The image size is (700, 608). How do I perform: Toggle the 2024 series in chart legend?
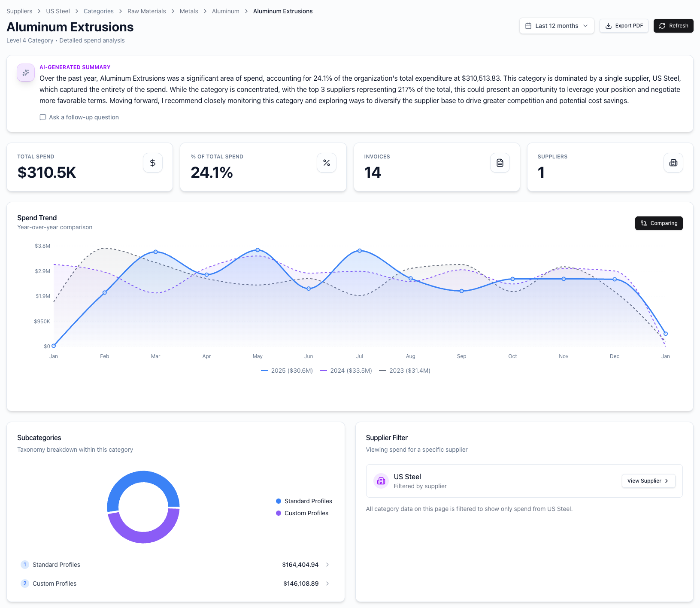(346, 371)
